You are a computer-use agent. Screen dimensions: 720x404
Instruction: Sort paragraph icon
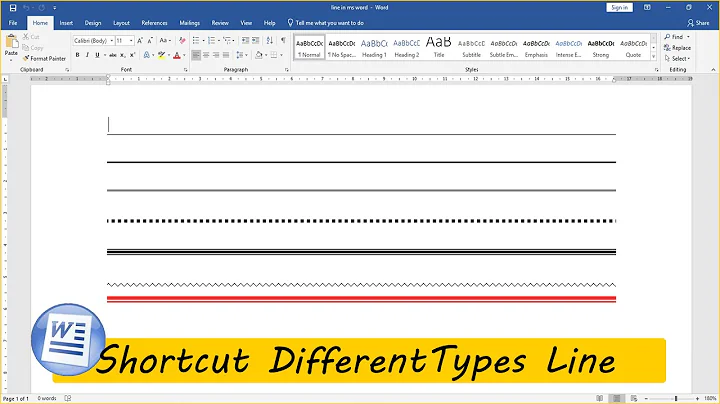(x=270, y=40)
